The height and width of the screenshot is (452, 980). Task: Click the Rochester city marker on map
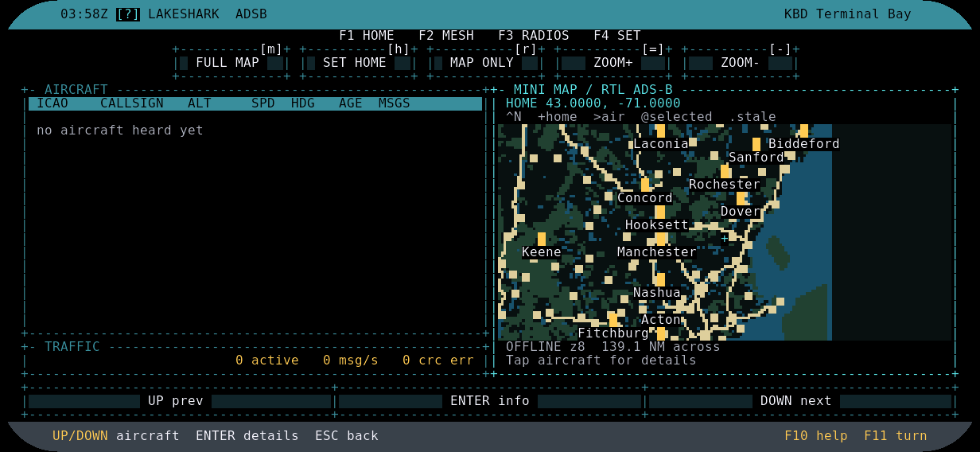click(x=725, y=171)
